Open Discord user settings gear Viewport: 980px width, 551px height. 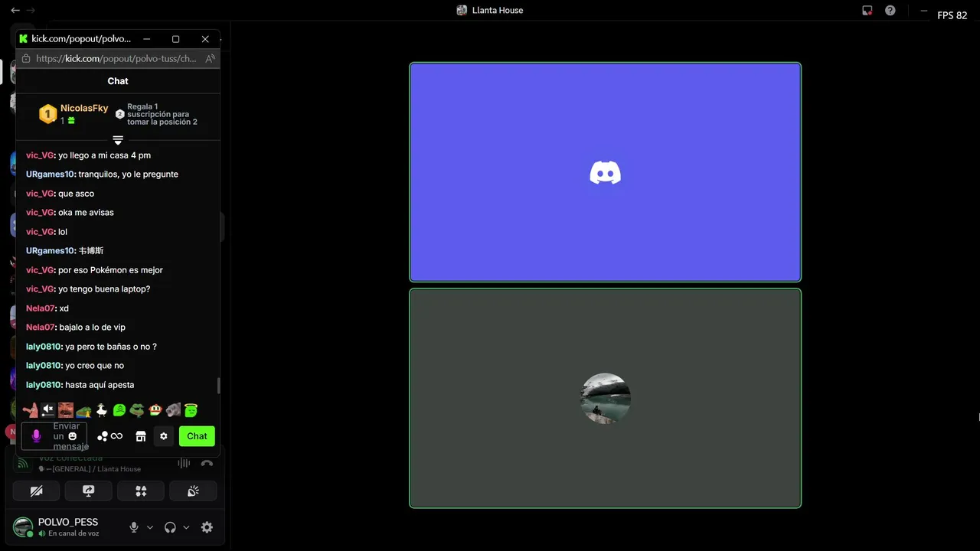(x=207, y=527)
